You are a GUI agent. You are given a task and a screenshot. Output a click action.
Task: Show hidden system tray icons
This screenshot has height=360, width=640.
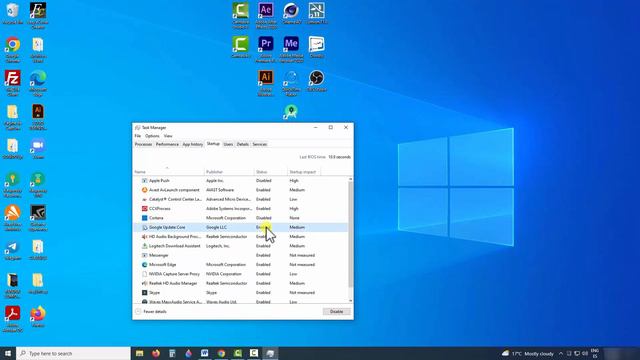coord(561,353)
